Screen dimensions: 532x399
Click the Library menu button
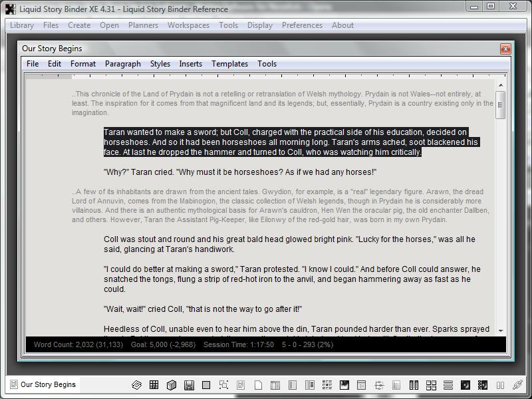tap(22, 25)
